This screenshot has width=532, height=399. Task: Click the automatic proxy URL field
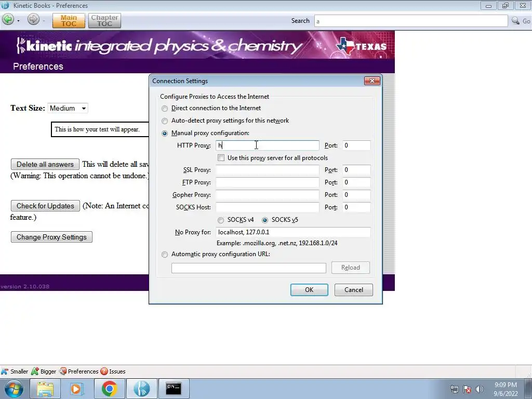coord(249,268)
